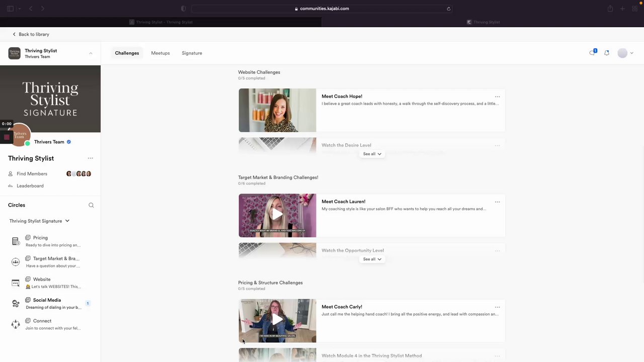Click the member avatars next to Find Members
The image size is (644, 362).
(x=79, y=174)
